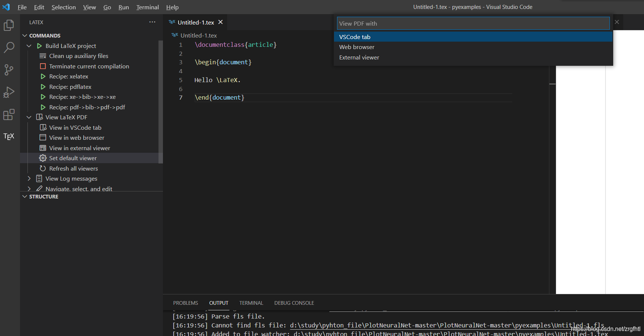Click the play icon beside Build LaTeX project
This screenshot has height=336, width=644.
[x=39, y=46]
